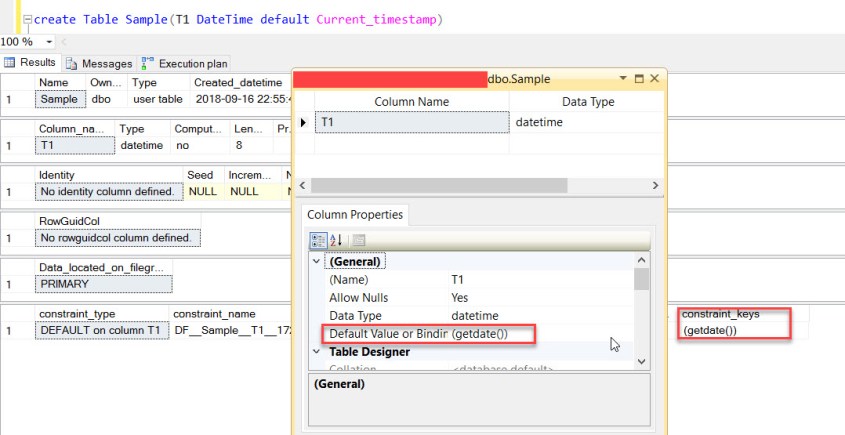Collapse the create Table code block

click(x=27, y=20)
